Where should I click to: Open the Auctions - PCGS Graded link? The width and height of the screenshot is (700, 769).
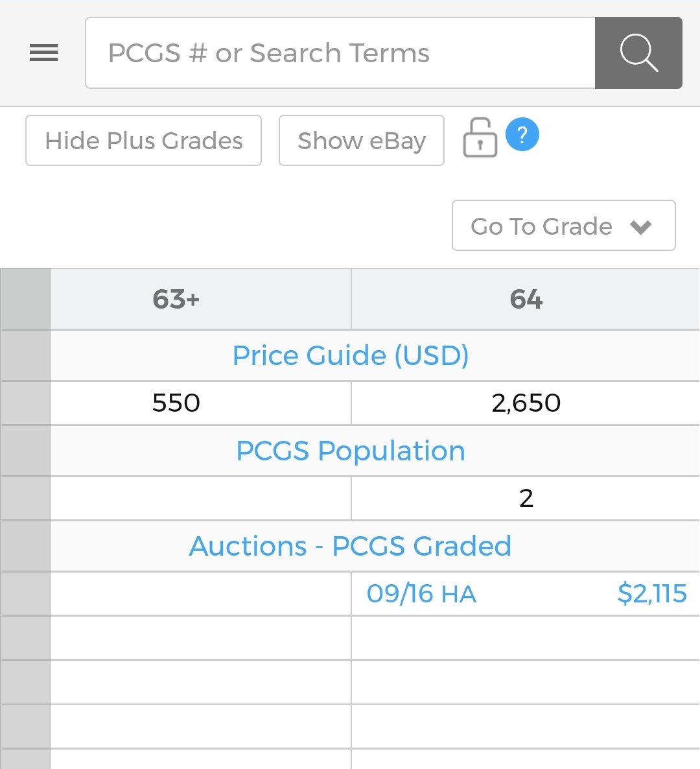point(351,546)
